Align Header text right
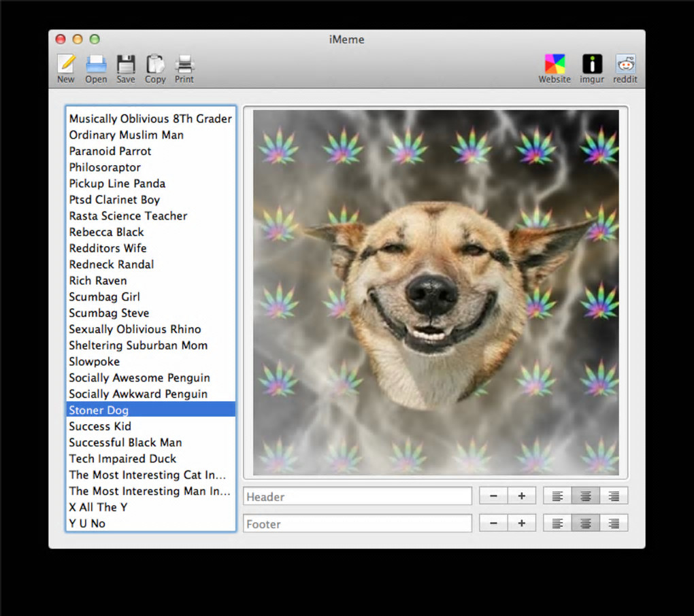 click(x=614, y=496)
